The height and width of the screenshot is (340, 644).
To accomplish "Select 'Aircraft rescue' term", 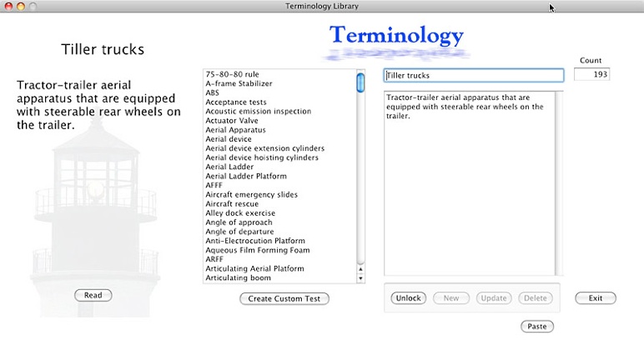I will pyautogui.click(x=232, y=204).
